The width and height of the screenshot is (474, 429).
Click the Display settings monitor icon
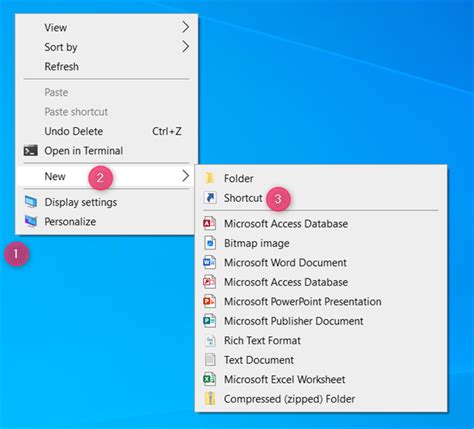(31, 202)
